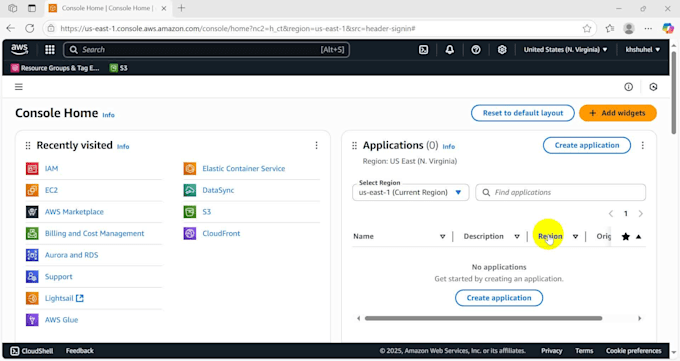Click the S3 icon in Recently visited
This screenshot has width=680, height=361.
[190, 212]
